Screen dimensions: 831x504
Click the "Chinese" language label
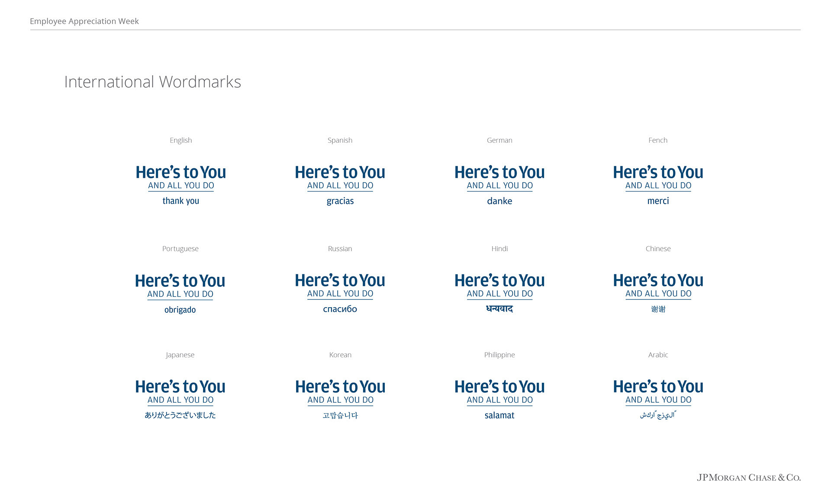658,249
